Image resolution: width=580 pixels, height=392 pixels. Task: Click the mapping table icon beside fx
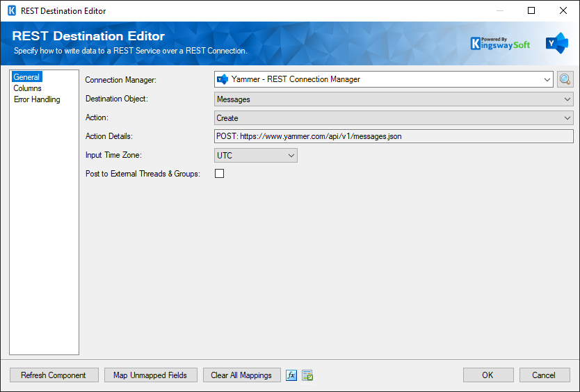pos(307,375)
